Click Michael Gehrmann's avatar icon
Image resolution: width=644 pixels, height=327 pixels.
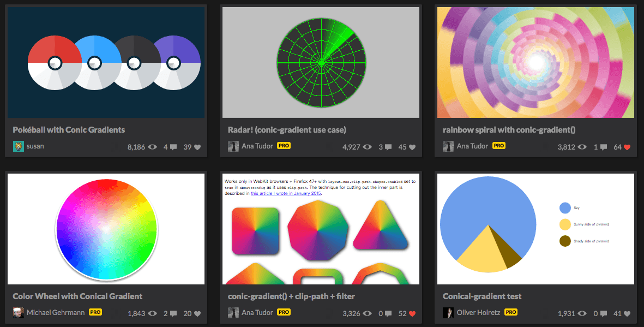tap(19, 313)
